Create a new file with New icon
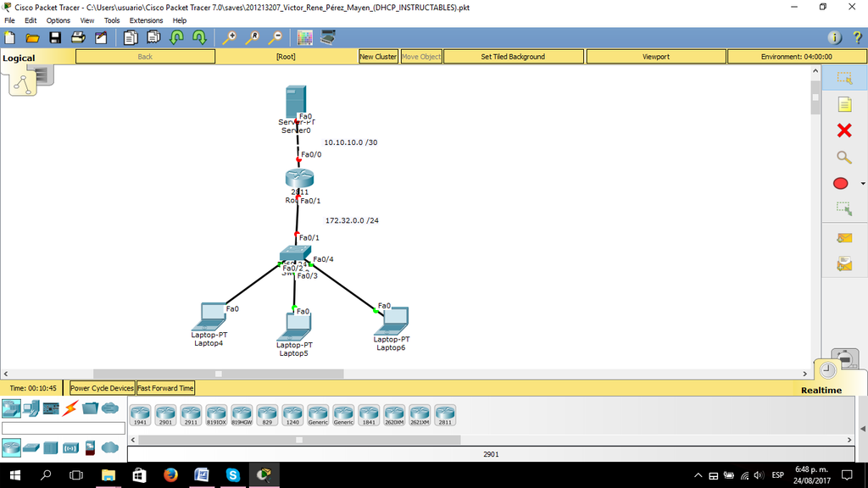The width and height of the screenshot is (868, 488). [x=10, y=37]
